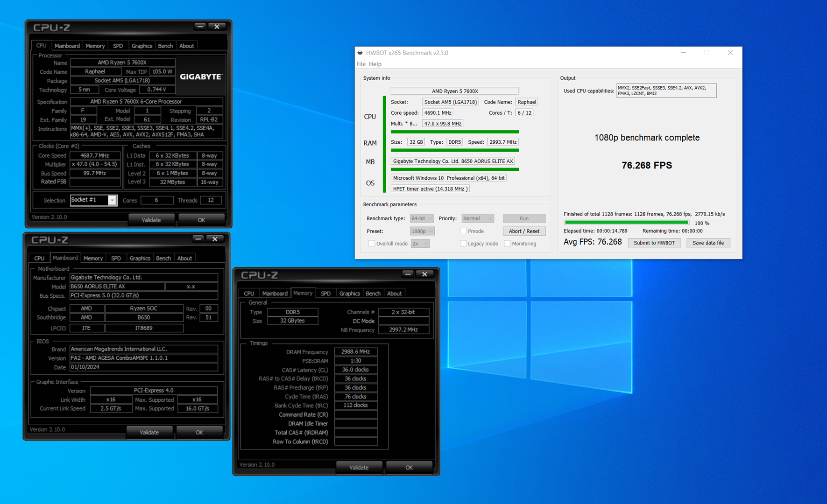The width and height of the screenshot is (827, 504).
Task: Open About tab in top CPU-Z window
Action: 187,46
